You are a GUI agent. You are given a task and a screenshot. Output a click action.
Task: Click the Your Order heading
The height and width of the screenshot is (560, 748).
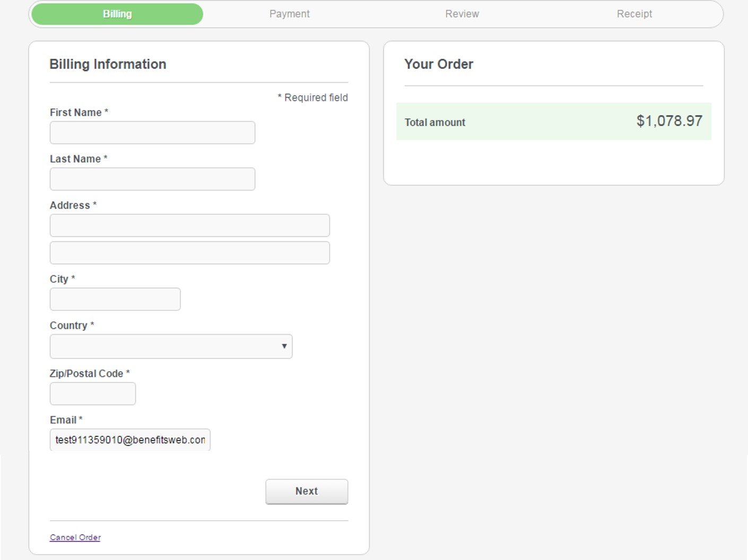point(439,64)
